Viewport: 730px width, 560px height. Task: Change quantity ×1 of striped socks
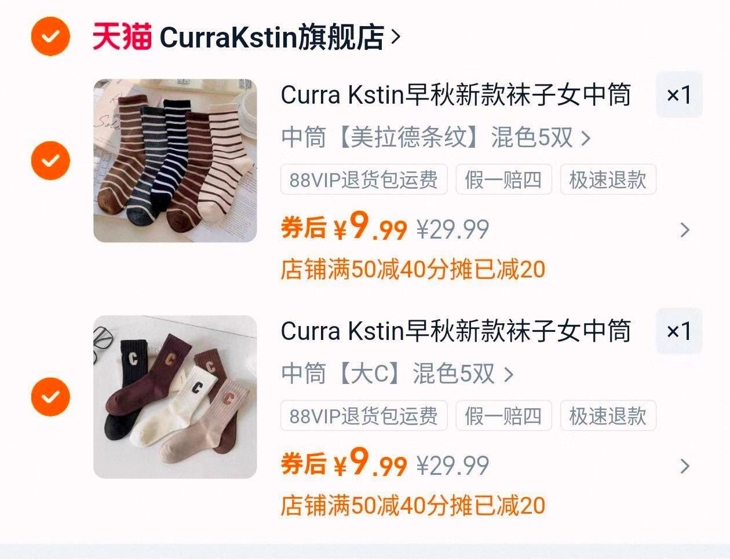click(x=679, y=94)
